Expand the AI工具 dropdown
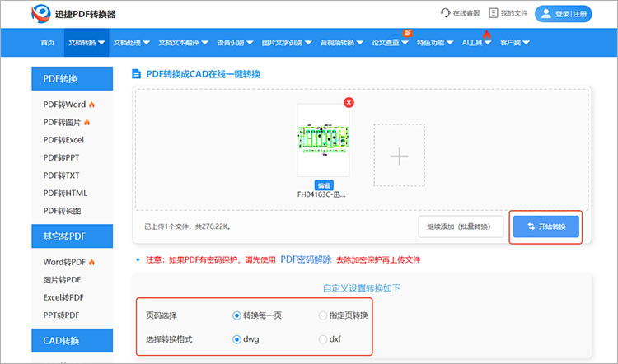The height and width of the screenshot is (364, 618). tap(476, 43)
